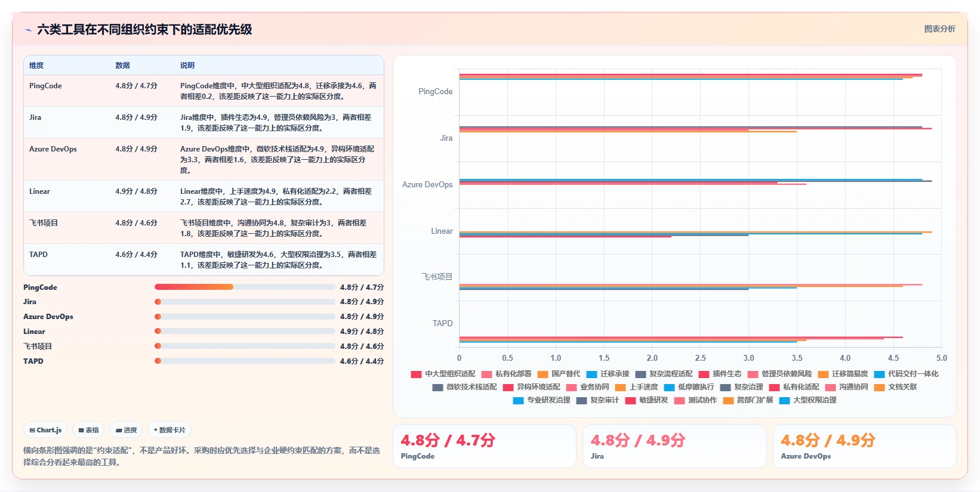
Task: Select the 表格 chip
Action: [88, 430]
